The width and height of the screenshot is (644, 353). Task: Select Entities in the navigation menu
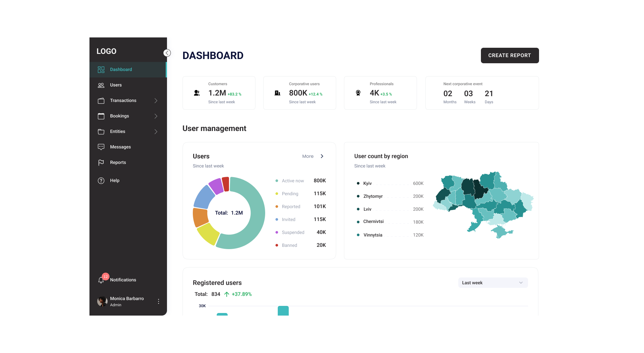coord(118,131)
